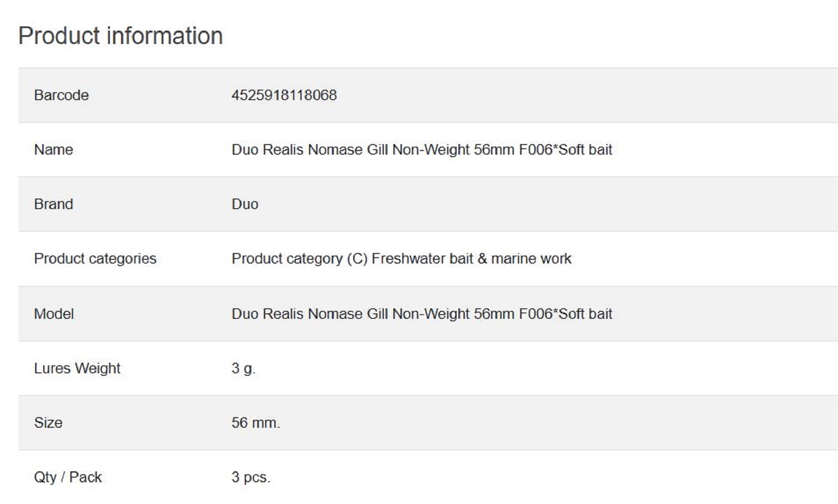838x504 pixels.
Task: Click the Product information heading
Action: [120, 36]
